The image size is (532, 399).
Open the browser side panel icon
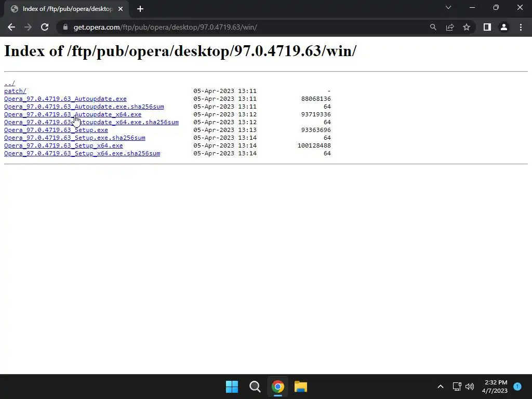tap(487, 27)
